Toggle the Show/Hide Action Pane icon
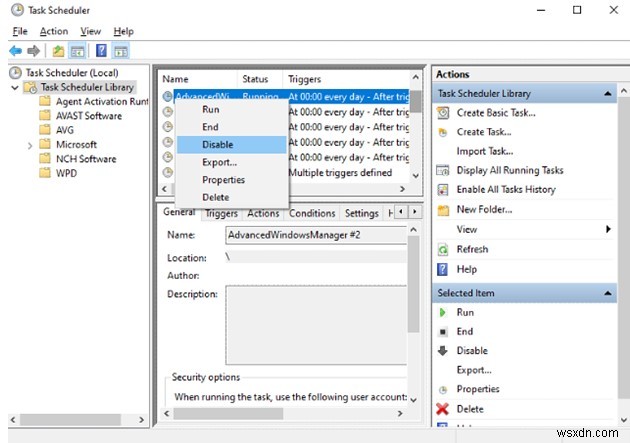630x443 pixels. [x=121, y=51]
